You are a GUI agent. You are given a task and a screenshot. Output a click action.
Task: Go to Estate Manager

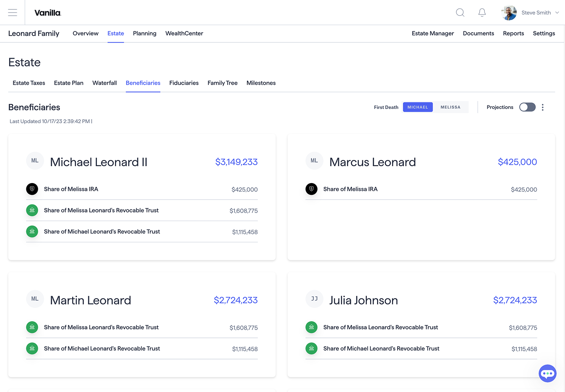coord(433,34)
